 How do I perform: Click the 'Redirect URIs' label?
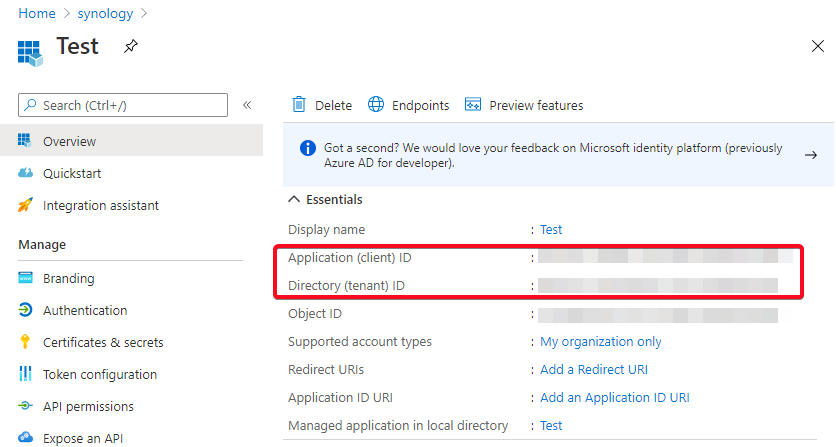point(326,369)
